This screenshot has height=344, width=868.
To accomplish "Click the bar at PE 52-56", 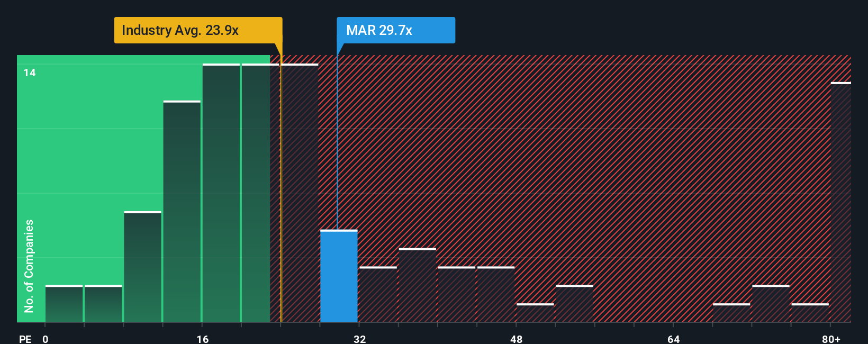I will point(574,303).
